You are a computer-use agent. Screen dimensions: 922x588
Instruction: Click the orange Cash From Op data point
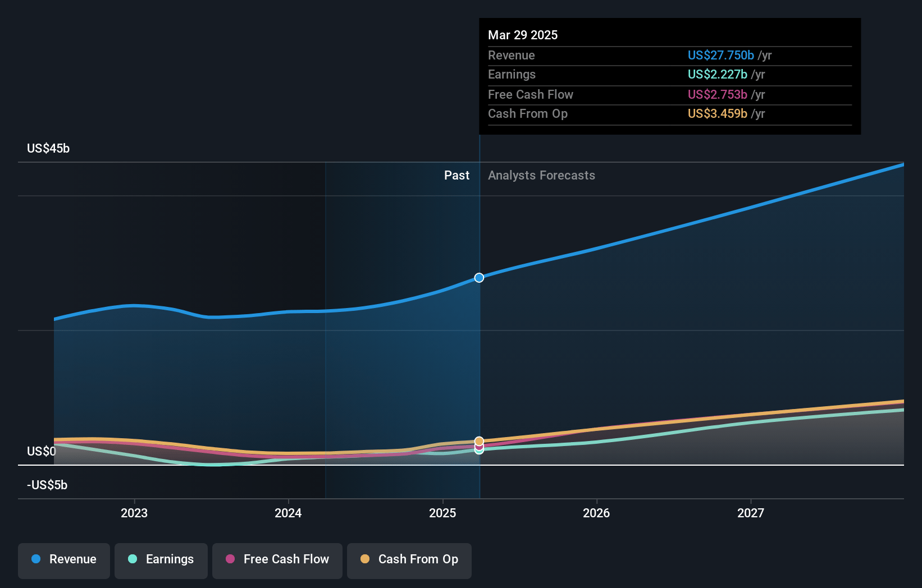(x=479, y=442)
